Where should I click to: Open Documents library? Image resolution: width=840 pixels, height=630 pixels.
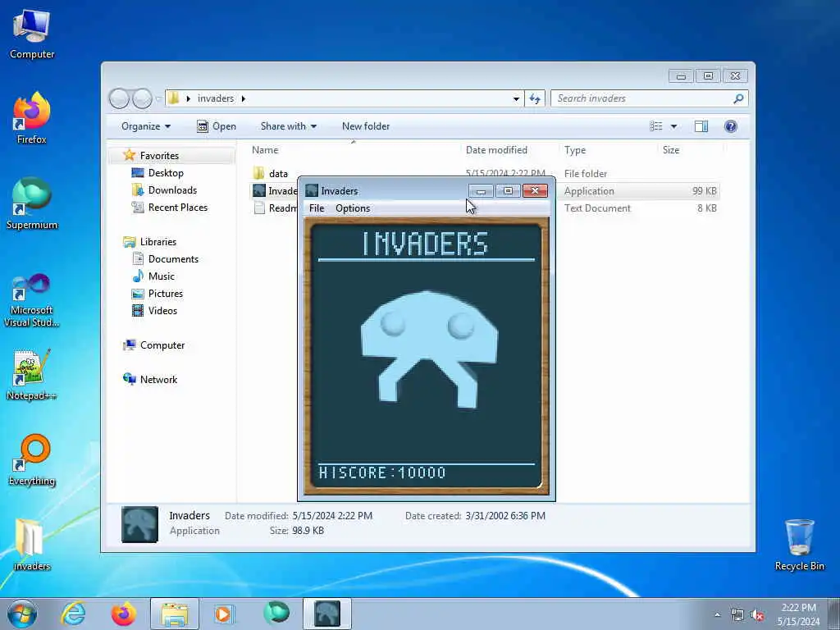click(x=173, y=258)
